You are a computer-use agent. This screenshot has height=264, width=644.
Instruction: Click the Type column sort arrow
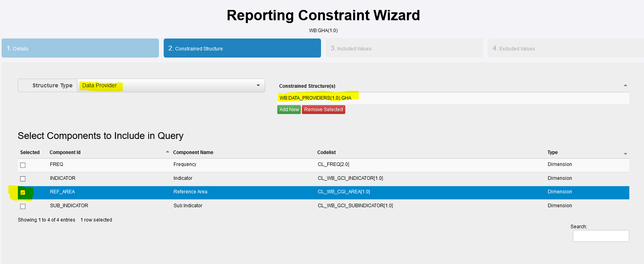coord(625,154)
